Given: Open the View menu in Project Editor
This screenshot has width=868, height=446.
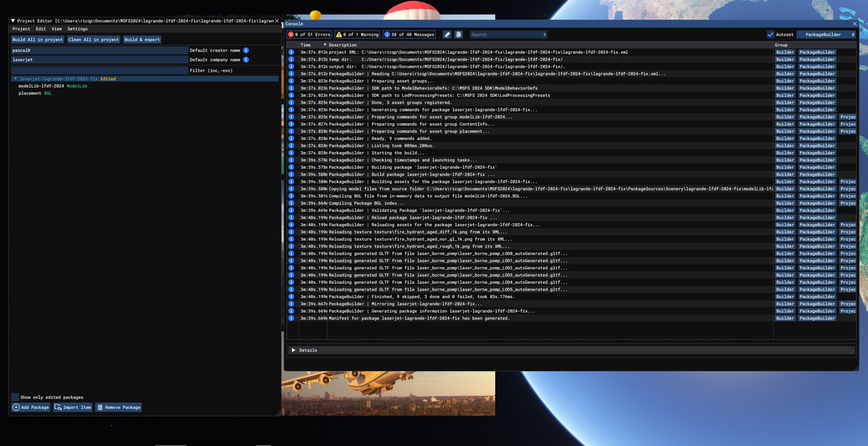Looking at the screenshot, I should click(56, 29).
